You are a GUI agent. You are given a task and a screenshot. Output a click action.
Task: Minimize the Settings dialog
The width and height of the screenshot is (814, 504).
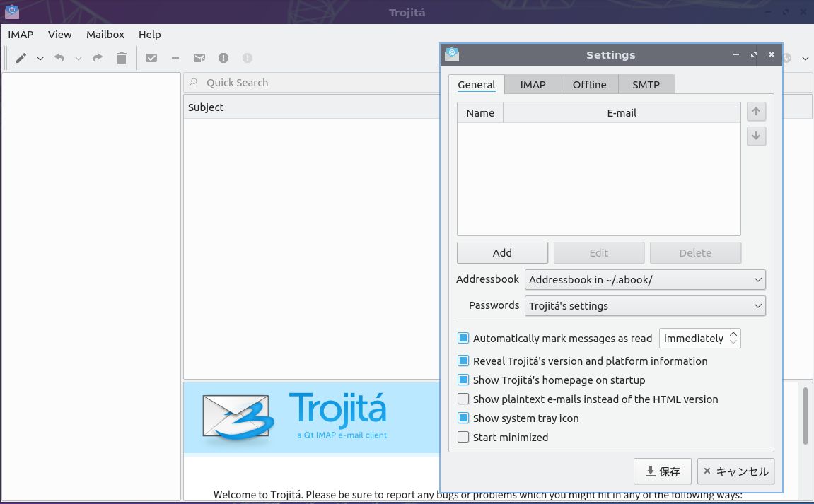tap(736, 54)
